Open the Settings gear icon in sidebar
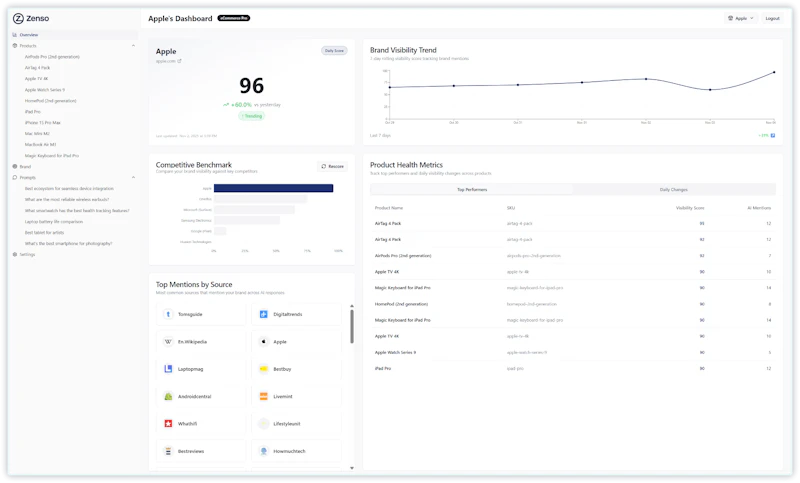 [15, 254]
